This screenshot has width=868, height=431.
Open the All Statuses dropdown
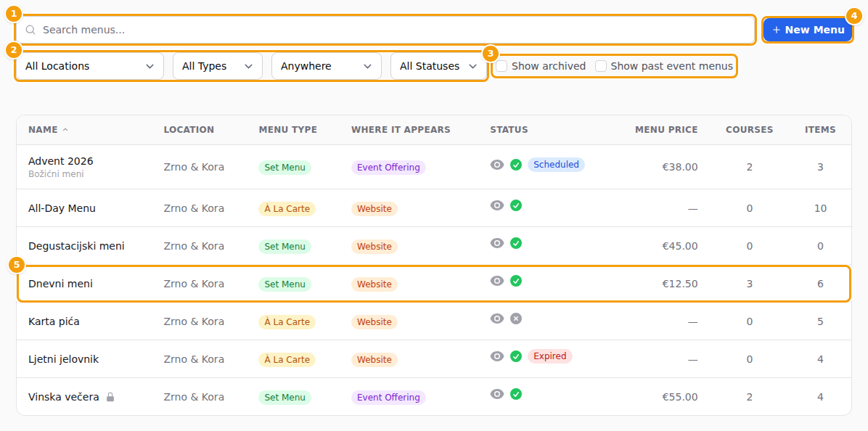click(438, 67)
